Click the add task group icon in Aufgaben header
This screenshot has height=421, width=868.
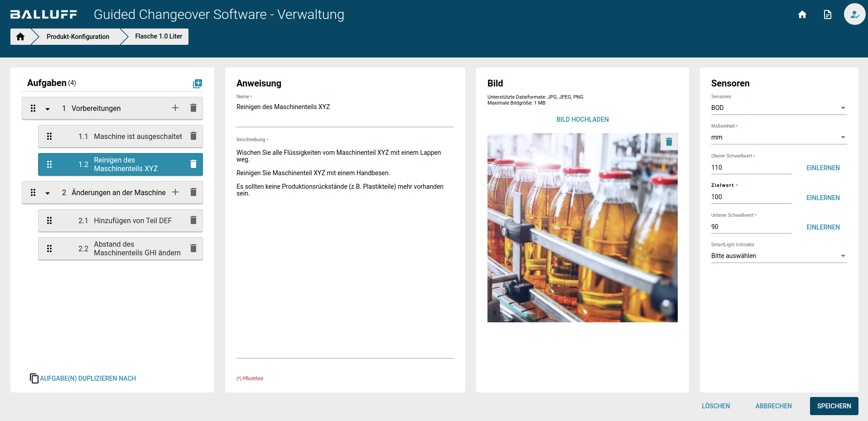(x=198, y=84)
